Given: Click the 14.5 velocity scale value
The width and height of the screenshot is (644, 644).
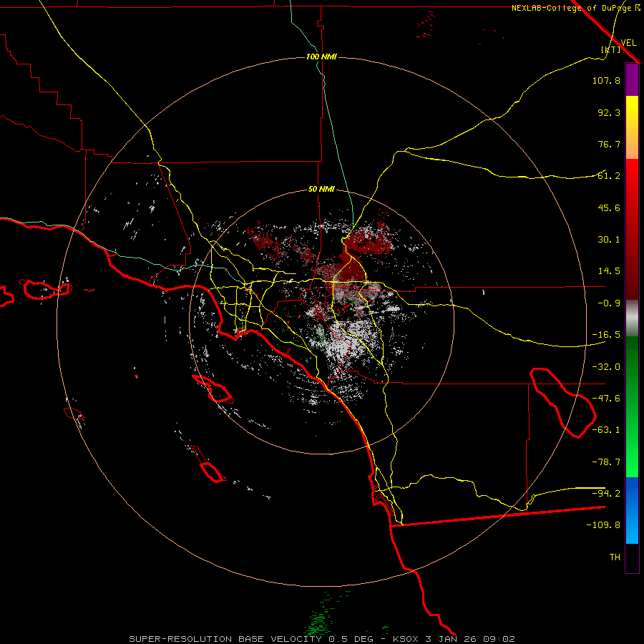Looking at the screenshot, I should click(x=609, y=271).
